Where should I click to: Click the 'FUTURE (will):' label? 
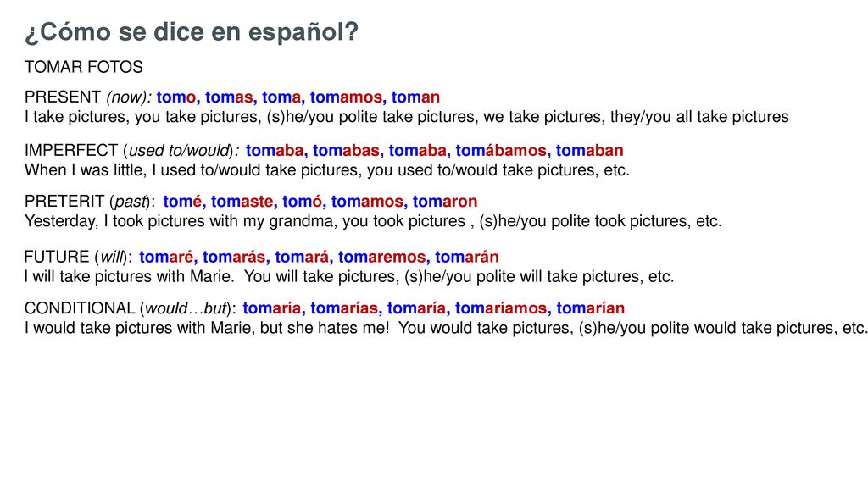[78, 258]
